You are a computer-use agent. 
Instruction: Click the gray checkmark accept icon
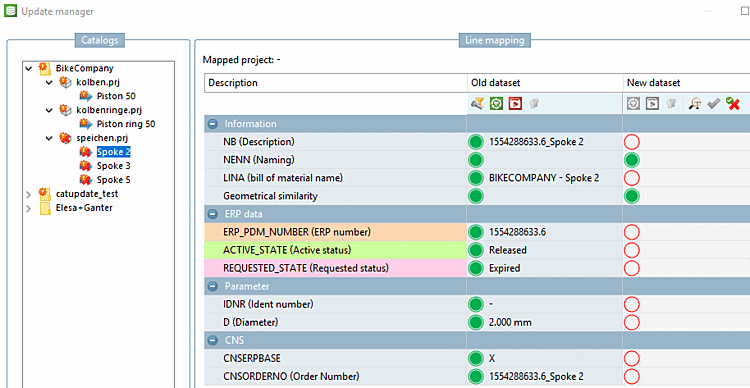point(714,103)
